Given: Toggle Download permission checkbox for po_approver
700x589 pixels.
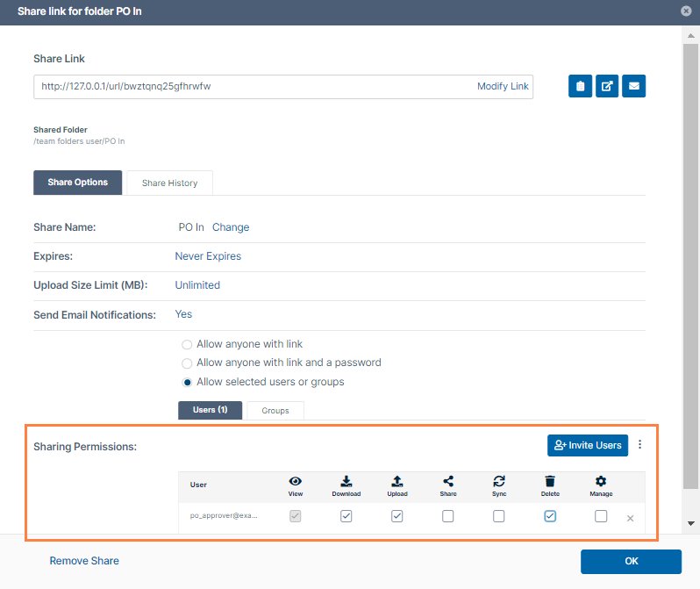Looking at the screenshot, I should [x=346, y=517].
